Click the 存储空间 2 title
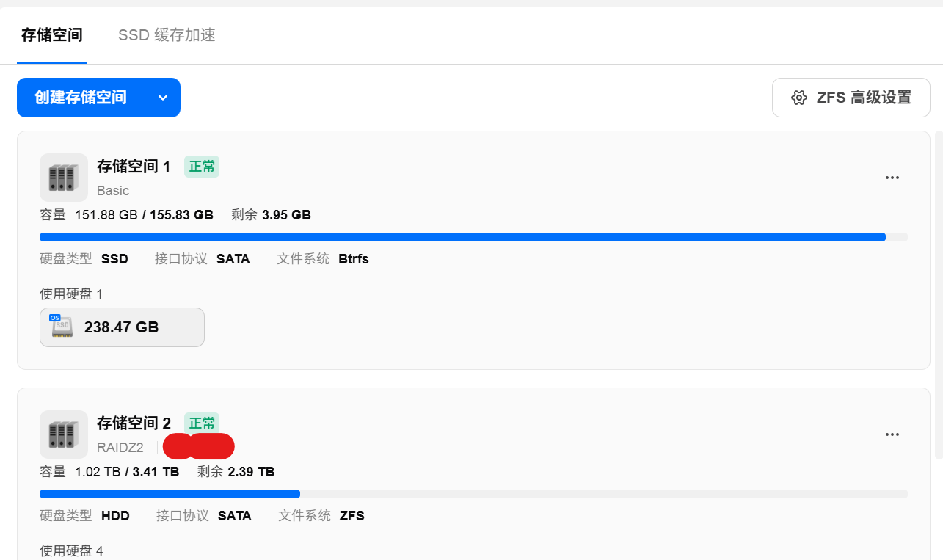Viewport: 943px width, 560px height. point(134,423)
